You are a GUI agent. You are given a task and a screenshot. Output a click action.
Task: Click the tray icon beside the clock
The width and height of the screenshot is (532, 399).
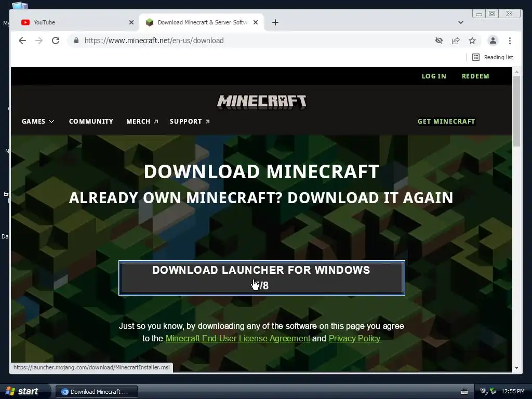click(493, 392)
